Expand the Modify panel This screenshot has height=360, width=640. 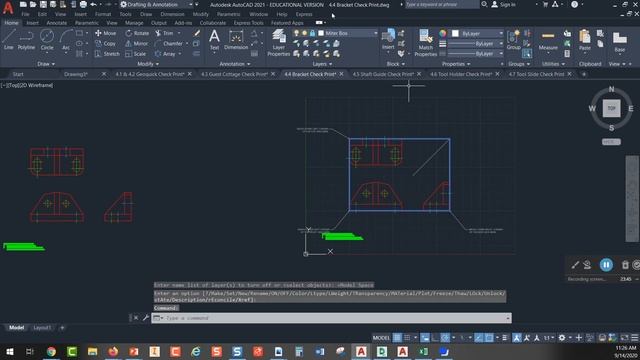(148, 64)
